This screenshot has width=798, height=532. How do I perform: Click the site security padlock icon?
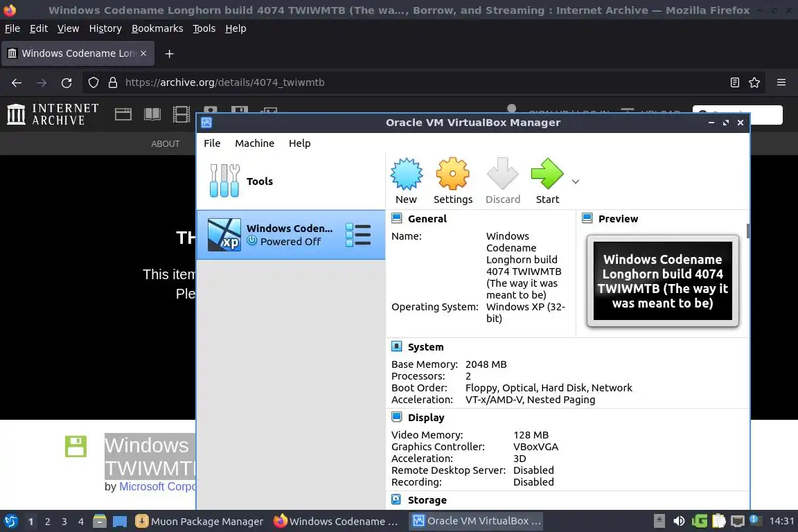pyautogui.click(x=113, y=82)
